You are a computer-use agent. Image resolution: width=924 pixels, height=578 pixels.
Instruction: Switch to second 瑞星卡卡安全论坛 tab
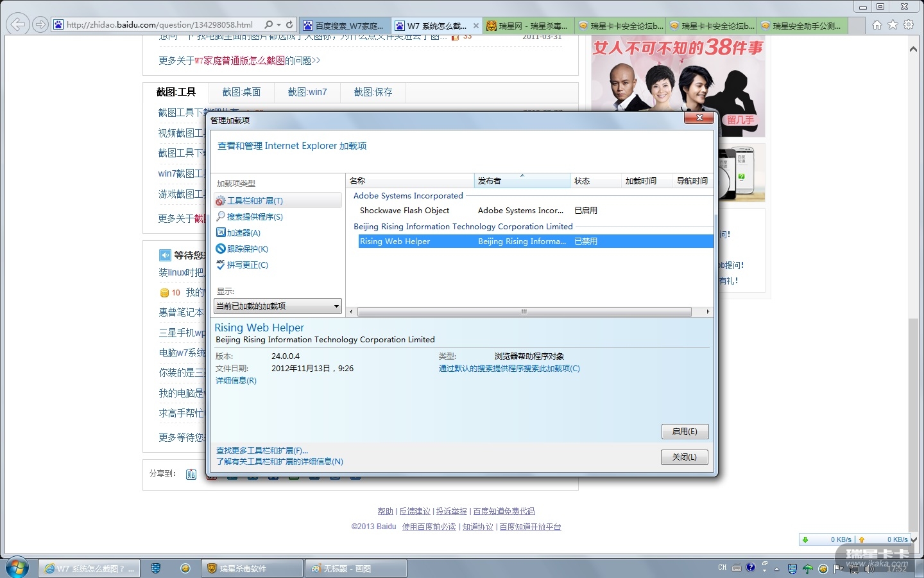coord(712,26)
